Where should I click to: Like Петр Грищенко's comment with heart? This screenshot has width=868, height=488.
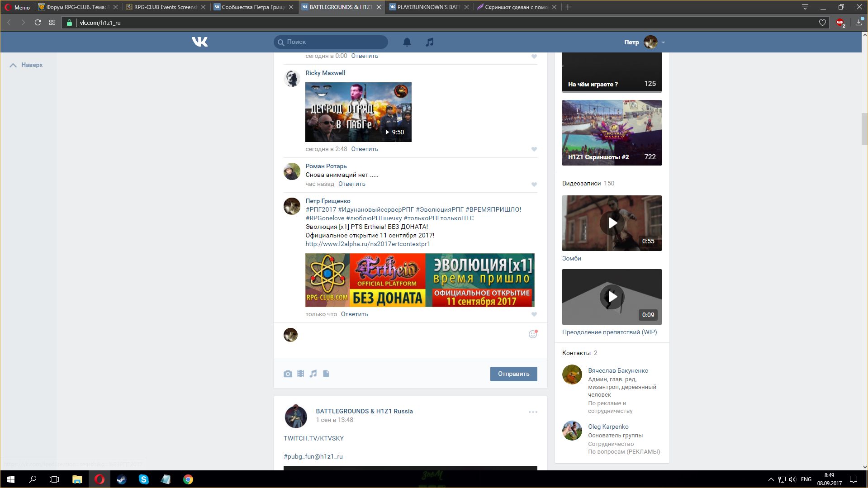(534, 314)
